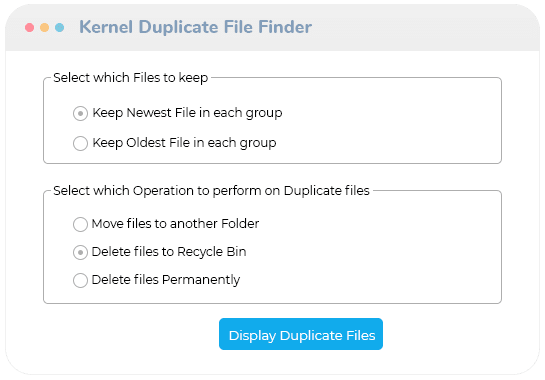Click the 'Keep Oldest File in each group' label text
This screenshot has height=380, width=545.
(184, 143)
